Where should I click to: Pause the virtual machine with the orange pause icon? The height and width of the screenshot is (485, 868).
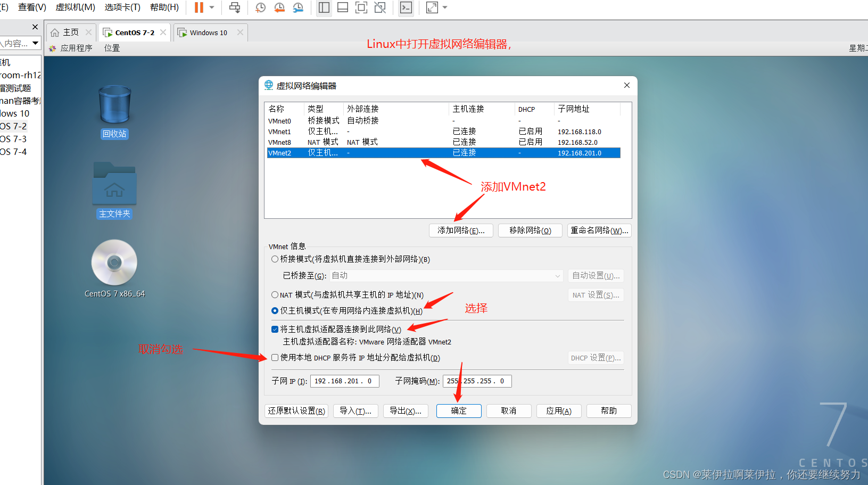pyautogui.click(x=199, y=7)
